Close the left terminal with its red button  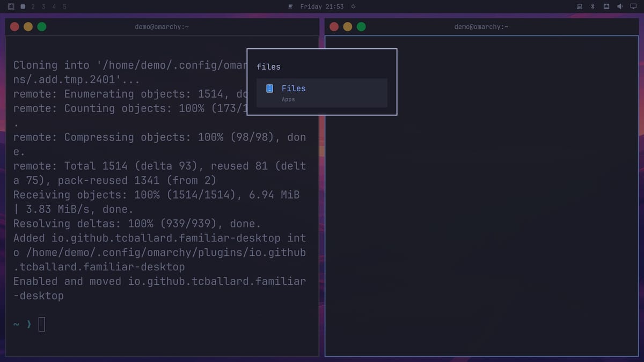click(x=14, y=27)
